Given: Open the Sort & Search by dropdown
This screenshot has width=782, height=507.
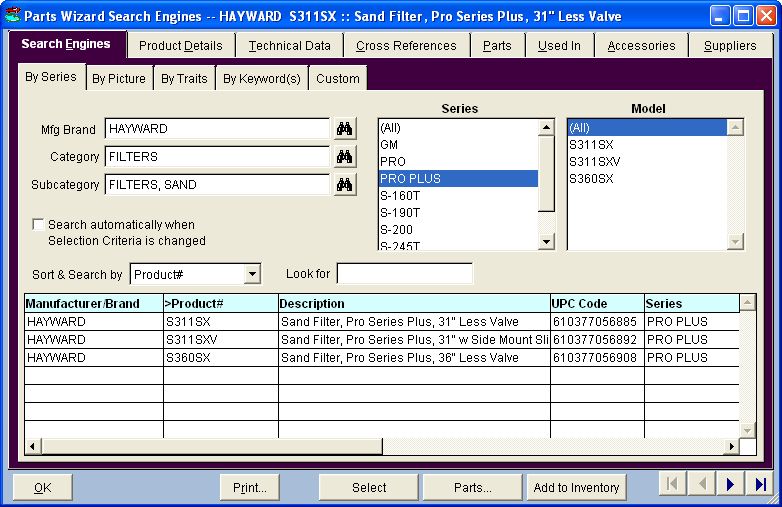Looking at the screenshot, I should [252, 274].
